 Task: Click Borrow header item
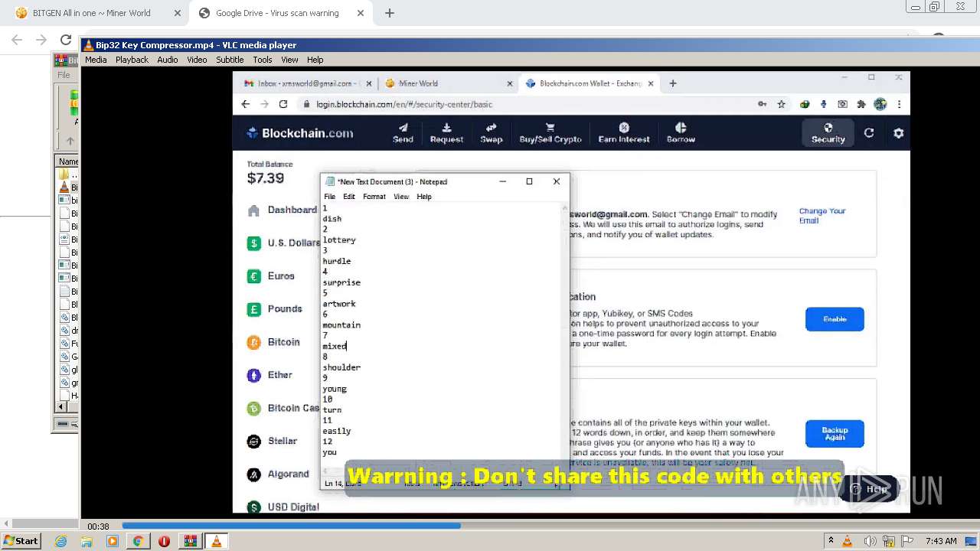pyautogui.click(x=681, y=133)
